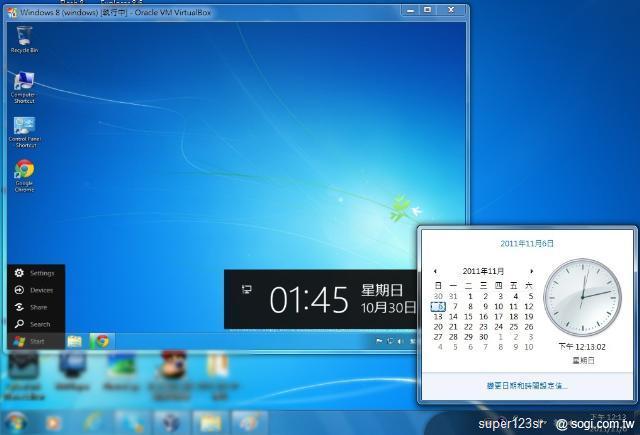This screenshot has height=435, width=640.
Task: Click the host Windows 7 Start orb
Action: point(15,423)
